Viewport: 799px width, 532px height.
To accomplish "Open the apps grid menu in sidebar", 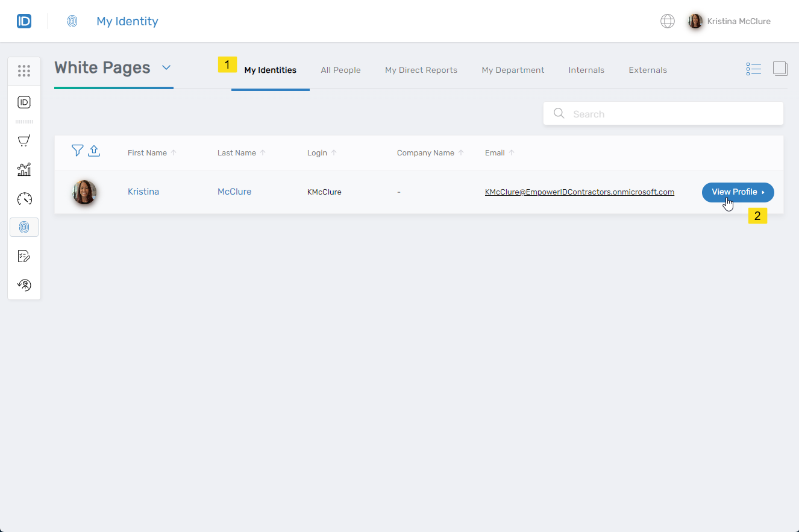I will coord(24,71).
